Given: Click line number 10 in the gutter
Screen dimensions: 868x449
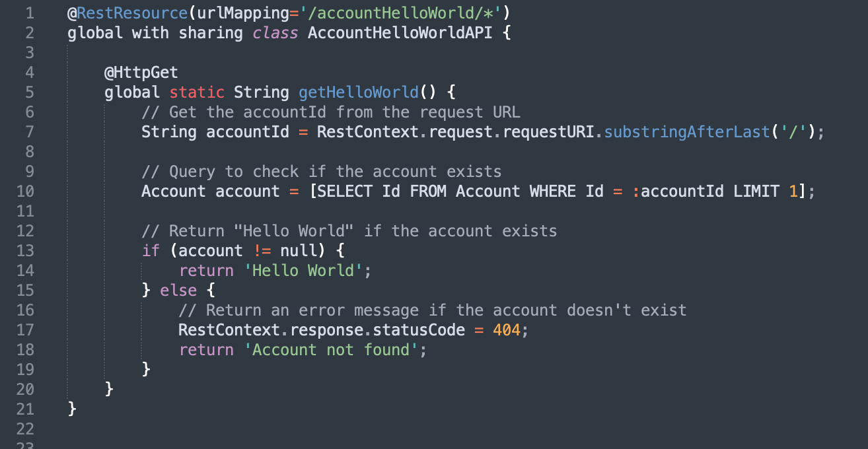Looking at the screenshot, I should click(x=24, y=191).
